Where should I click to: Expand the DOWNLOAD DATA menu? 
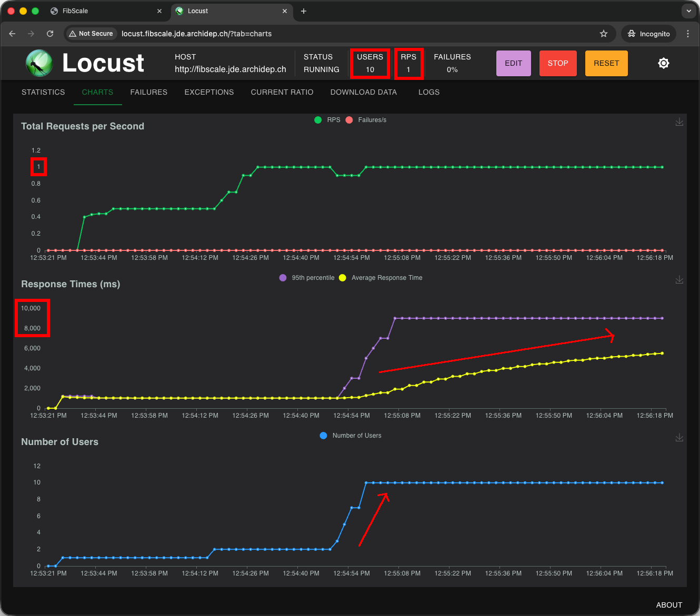point(363,92)
